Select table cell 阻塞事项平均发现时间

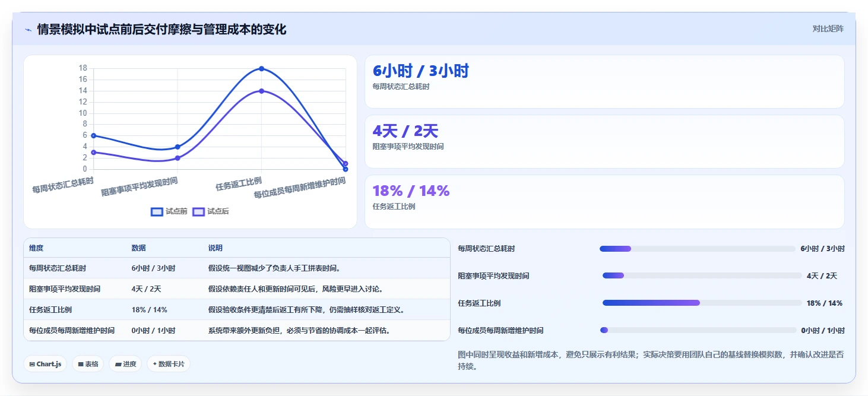(65, 289)
